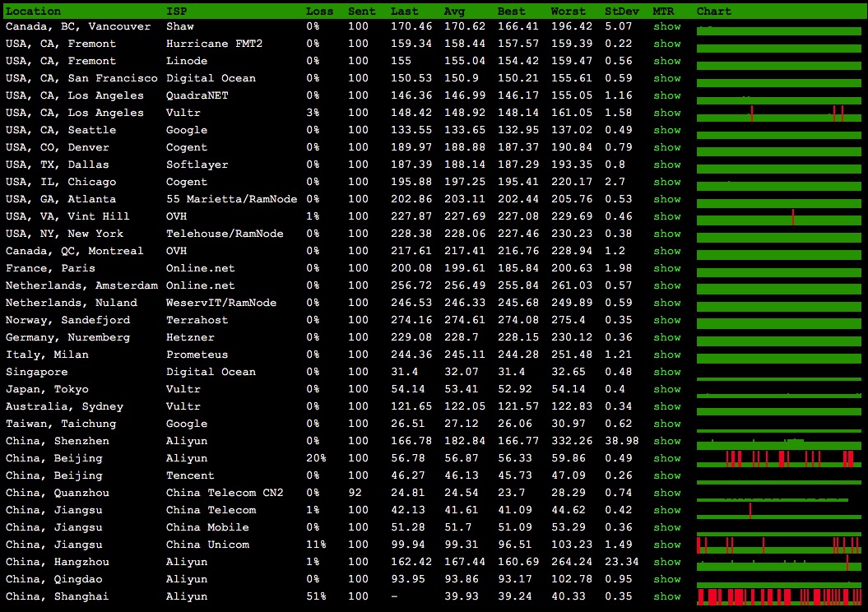
Task: Select '55 Marietta/RamNode' ISP text
Action: pos(231,199)
